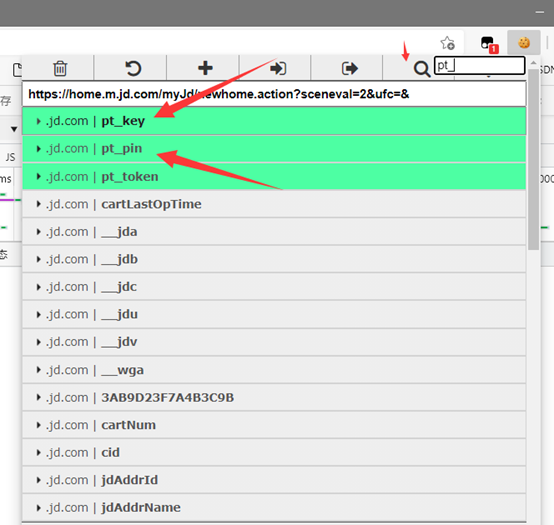Click the JS filter tab in background panel
The height and width of the screenshot is (525, 554).
click(10, 157)
